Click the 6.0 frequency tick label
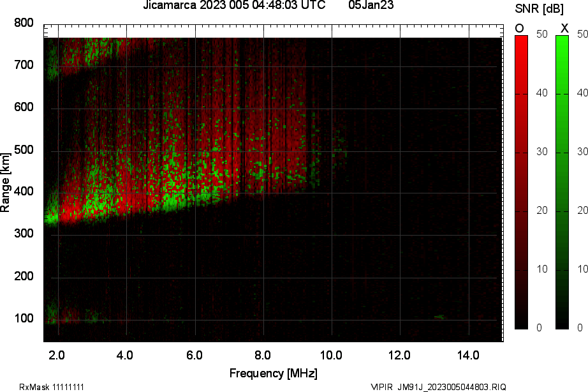 (195, 355)
